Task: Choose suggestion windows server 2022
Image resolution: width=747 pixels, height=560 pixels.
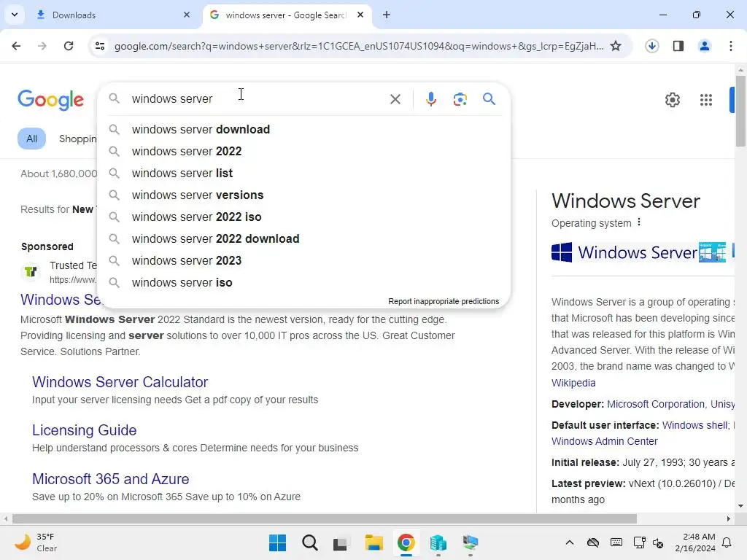Action: [304, 152]
